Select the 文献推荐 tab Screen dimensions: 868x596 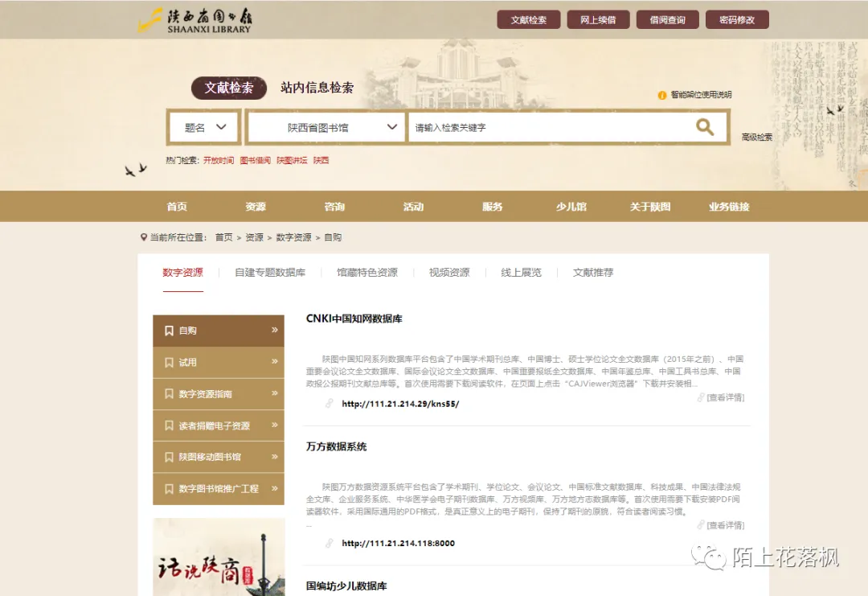point(593,273)
